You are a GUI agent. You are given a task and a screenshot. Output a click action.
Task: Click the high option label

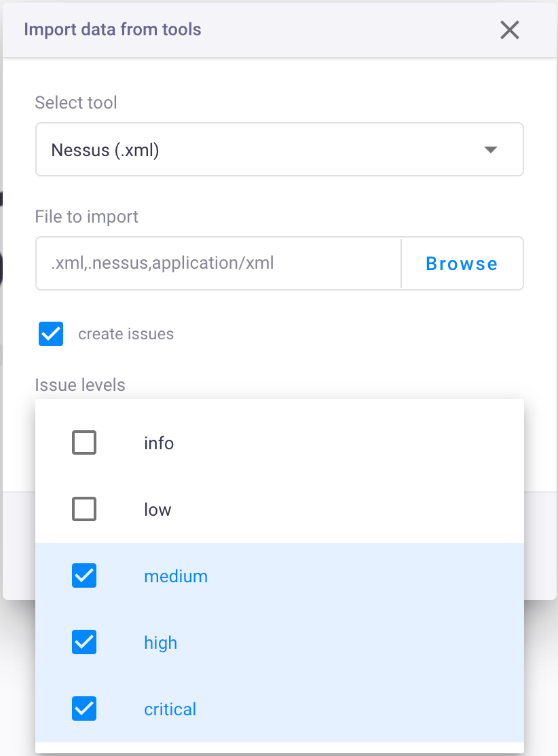coord(161,643)
